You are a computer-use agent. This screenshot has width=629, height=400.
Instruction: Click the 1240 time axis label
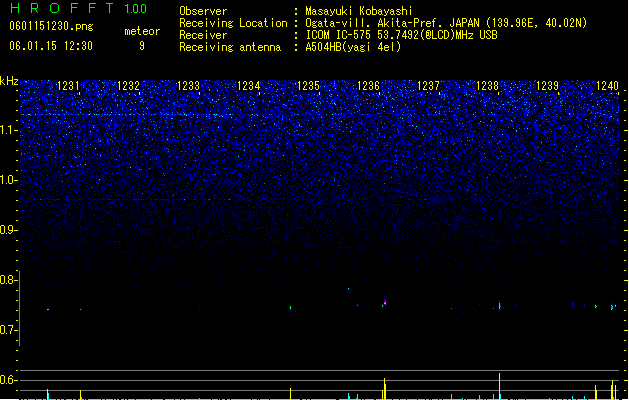coord(607,86)
